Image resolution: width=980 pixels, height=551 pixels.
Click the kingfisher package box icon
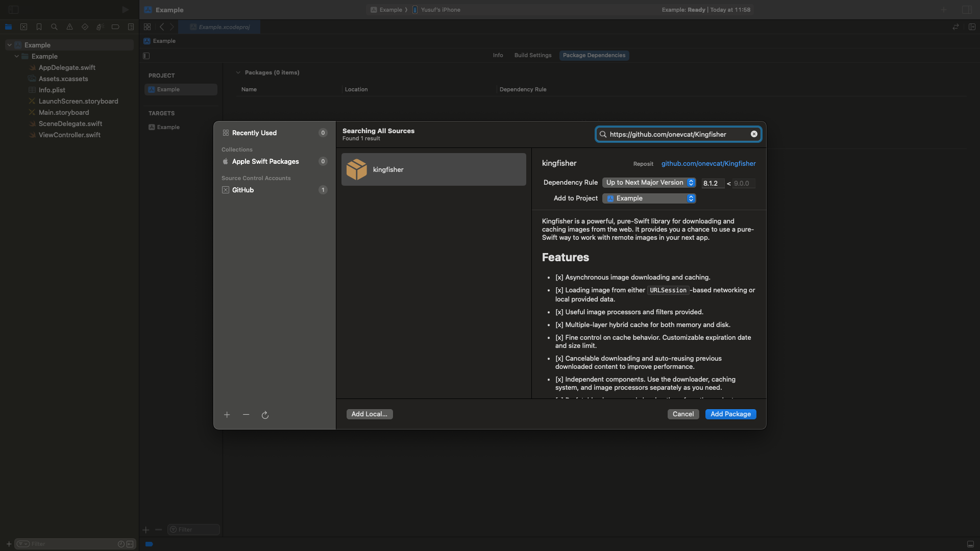[x=356, y=169]
